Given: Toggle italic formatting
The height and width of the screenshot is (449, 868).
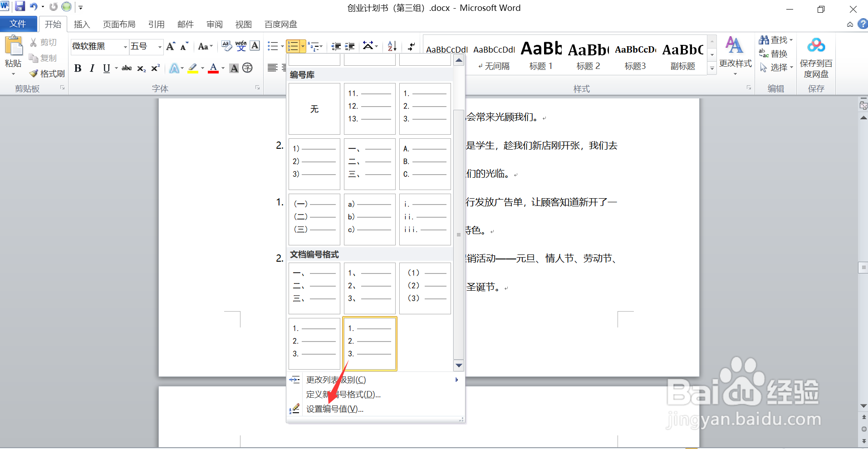Looking at the screenshot, I should 92,68.
